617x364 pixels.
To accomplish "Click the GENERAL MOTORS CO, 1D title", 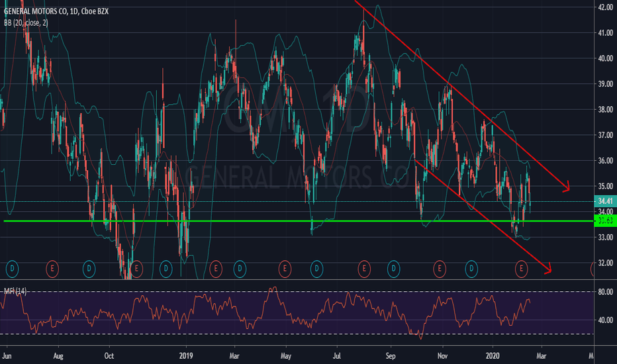I will pyautogui.click(x=56, y=11).
